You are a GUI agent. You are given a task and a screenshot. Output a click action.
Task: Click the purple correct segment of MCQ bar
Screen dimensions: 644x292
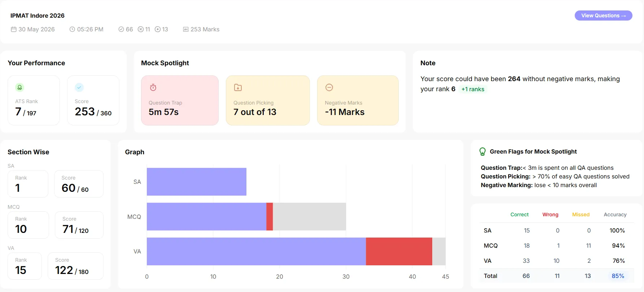point(206,217)
